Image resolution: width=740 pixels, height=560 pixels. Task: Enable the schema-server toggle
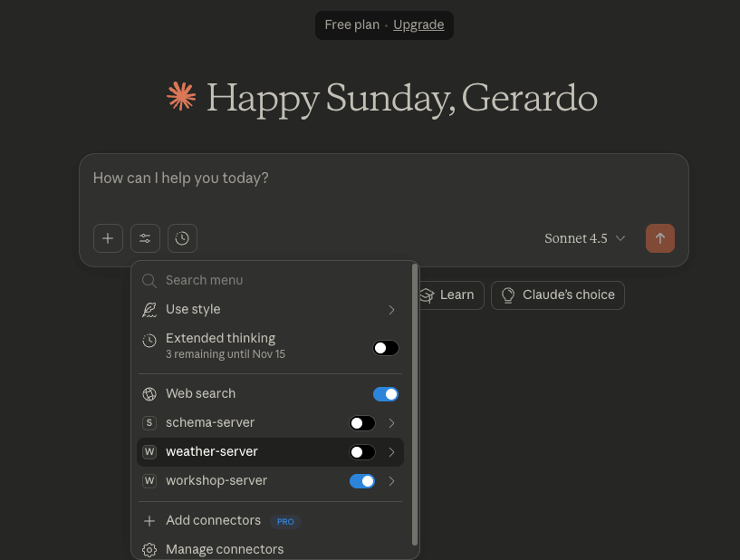[362, 423]
